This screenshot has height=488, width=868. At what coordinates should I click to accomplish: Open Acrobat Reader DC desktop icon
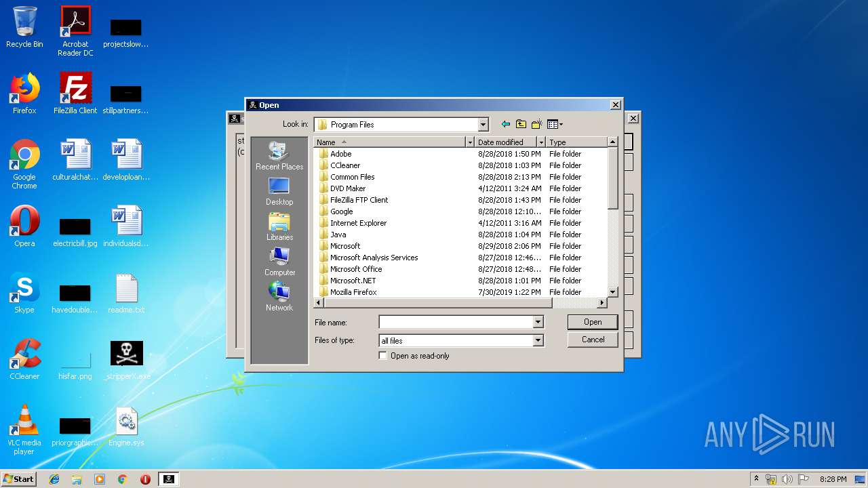pos(75,30)
